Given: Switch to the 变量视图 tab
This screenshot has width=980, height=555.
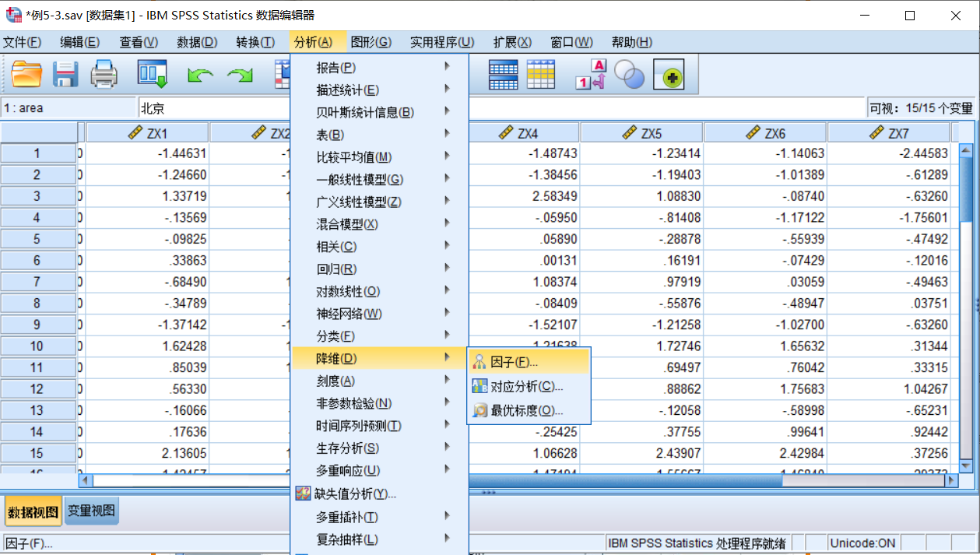Looking at the screenshot, I should click(x=92, y=511).
